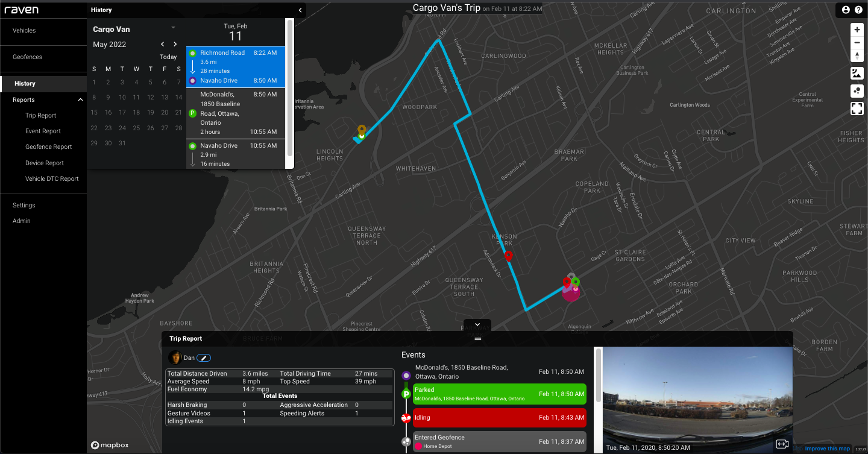
Task: Open Geofences from sidebar
Action: point(28,57)
